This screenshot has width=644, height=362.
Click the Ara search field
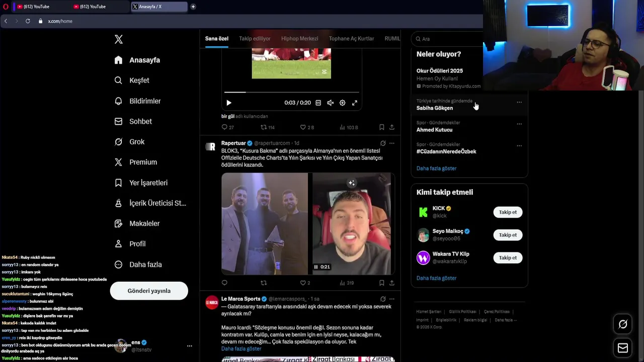click(448, 39)
